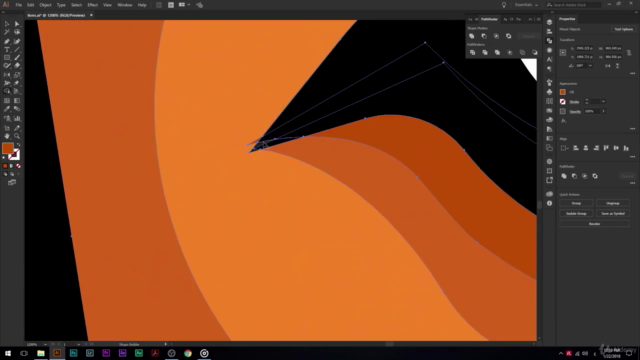Screen dimensions: 640x360
Task: Click Vertical Align Top in Align section
Action: pyautogui.click(x=606, y=148)
